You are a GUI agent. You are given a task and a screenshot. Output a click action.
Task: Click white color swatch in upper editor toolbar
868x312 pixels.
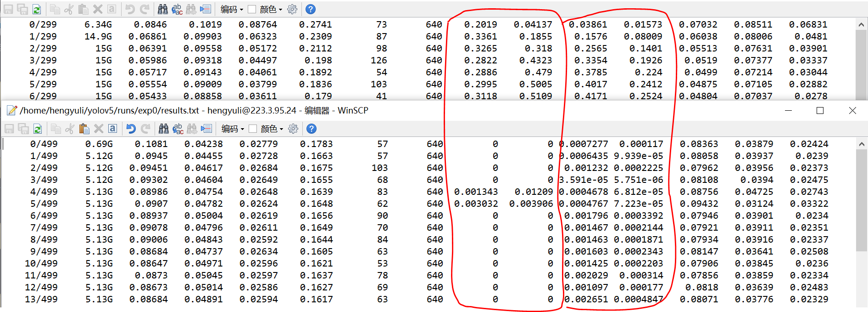(x=251, y=9)
